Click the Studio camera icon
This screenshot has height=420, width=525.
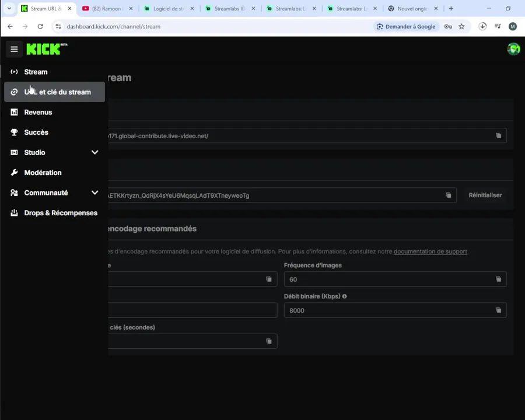[14, 152]
